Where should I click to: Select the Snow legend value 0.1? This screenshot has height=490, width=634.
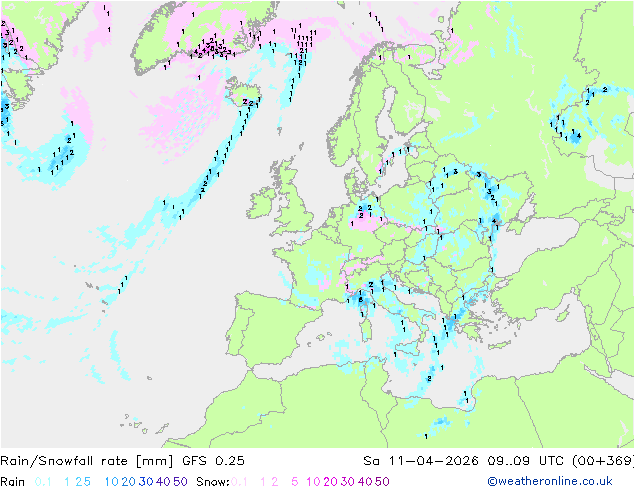[x=239, y=482]
